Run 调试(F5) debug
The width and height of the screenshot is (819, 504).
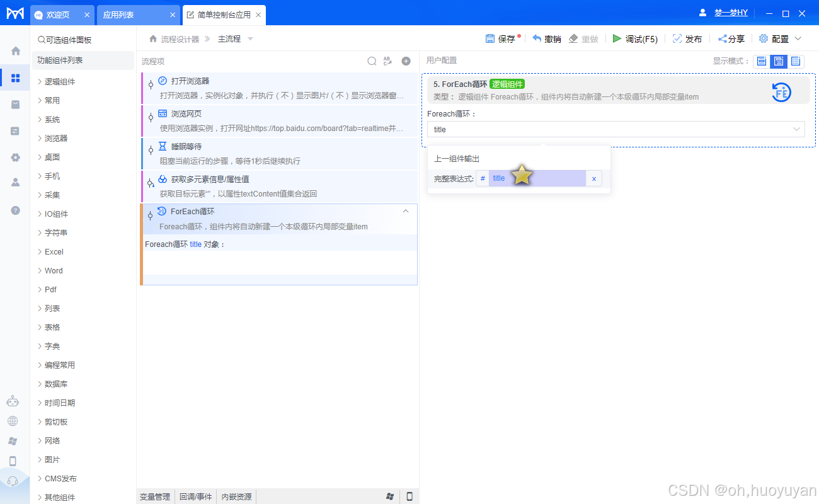634,38
